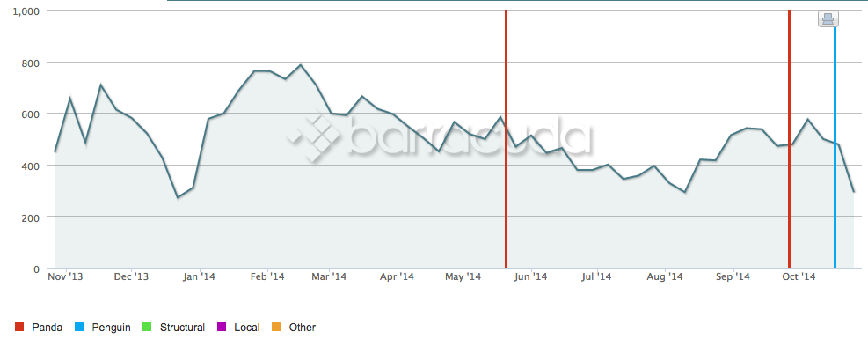Viewport: 868px width, 339px height.
Task: Click the barracuda watermark logo
Action: pyautogui.click(x=439, y=138)
